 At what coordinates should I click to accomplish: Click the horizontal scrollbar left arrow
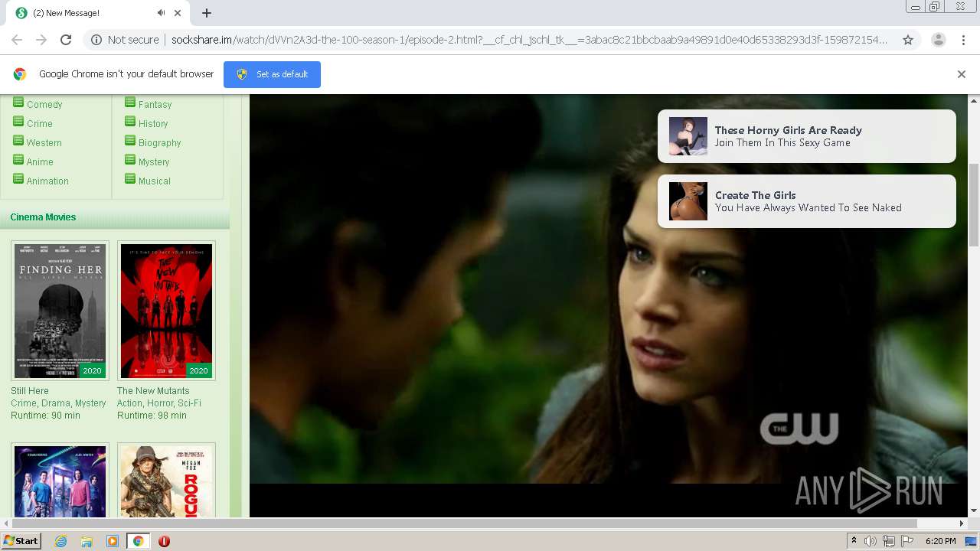tap(5, 523)
